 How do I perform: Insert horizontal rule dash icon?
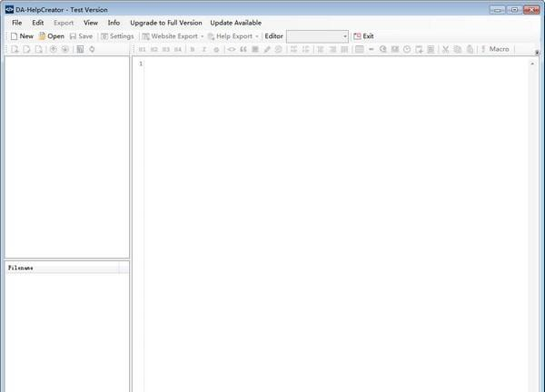[372, 49]
